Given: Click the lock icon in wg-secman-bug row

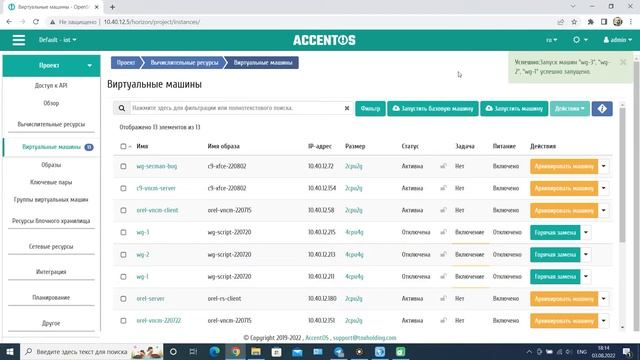Looking at the screenshot, I should click(x=443, y=166).
